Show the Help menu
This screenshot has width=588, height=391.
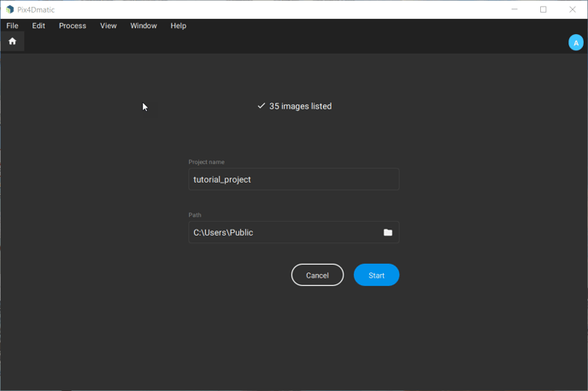(x=178, y=26)
